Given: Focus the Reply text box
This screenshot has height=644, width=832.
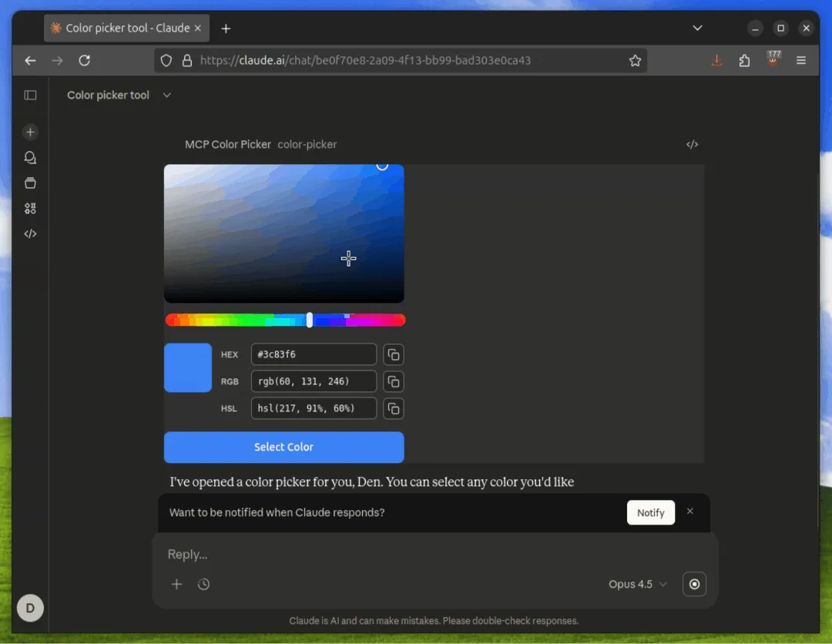Looking at the screenshot, I should tap(434, 555).
